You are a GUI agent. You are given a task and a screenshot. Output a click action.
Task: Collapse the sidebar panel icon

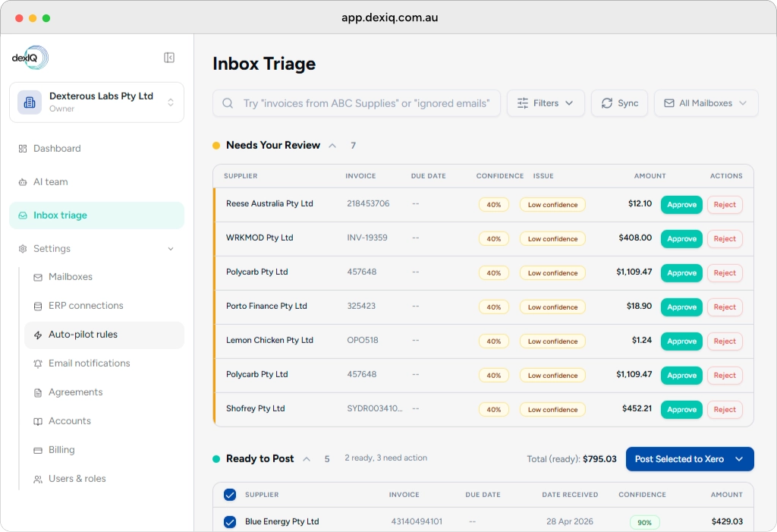[x=169, y=58]
